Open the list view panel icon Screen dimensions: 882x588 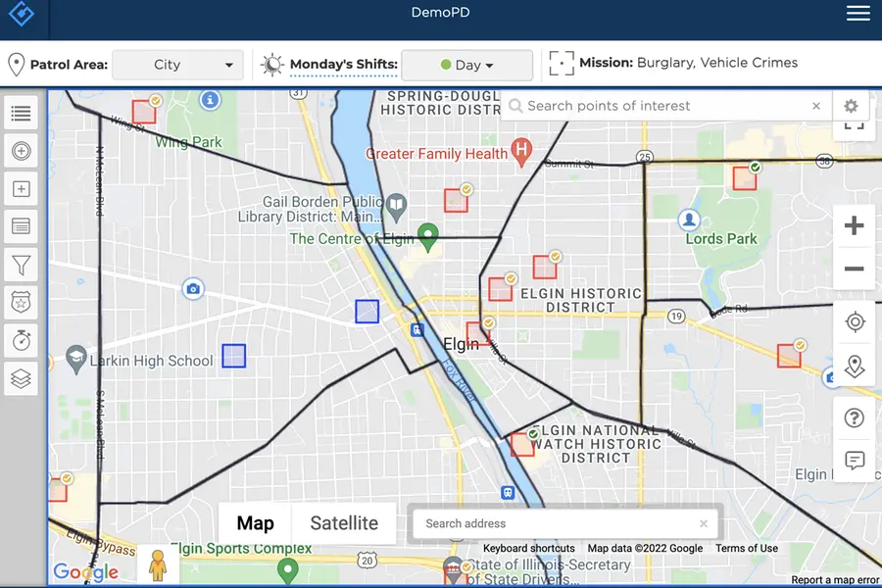pos(21,114)
